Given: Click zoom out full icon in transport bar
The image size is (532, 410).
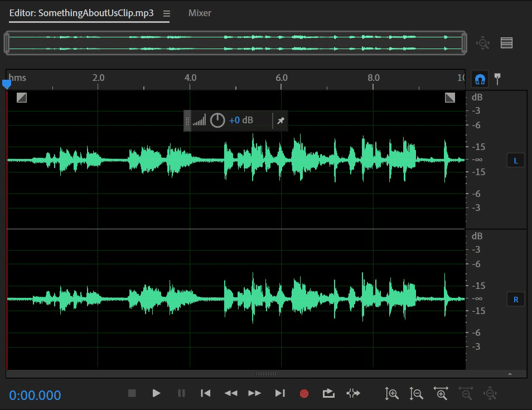Looking at the screenshot, I should click(490, 394).
